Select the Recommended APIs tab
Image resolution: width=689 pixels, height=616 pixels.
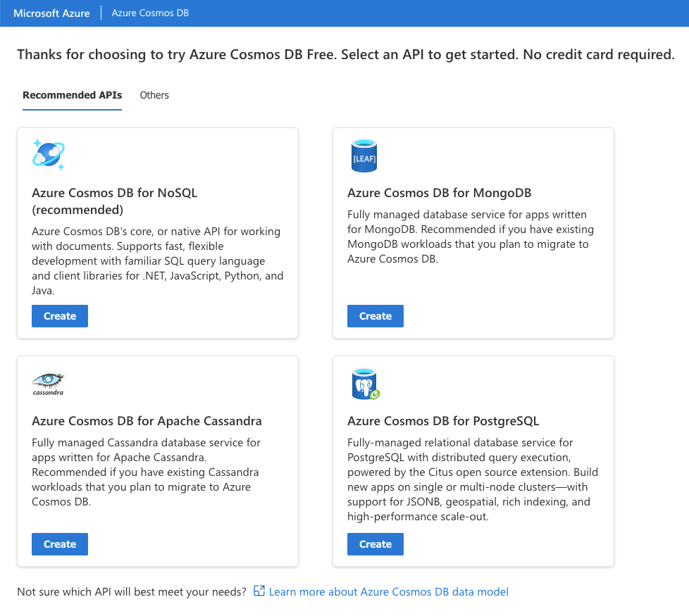coord(72,95)
